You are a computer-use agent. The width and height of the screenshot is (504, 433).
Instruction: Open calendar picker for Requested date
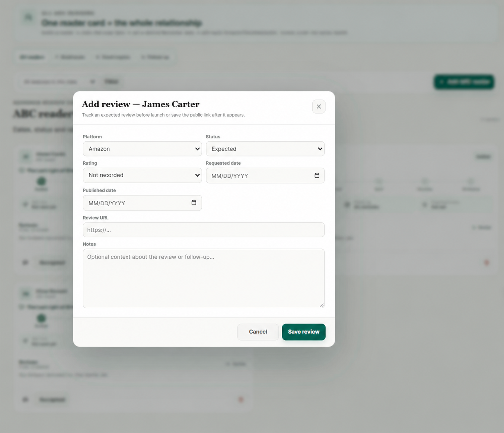click(x=317, y=176)
